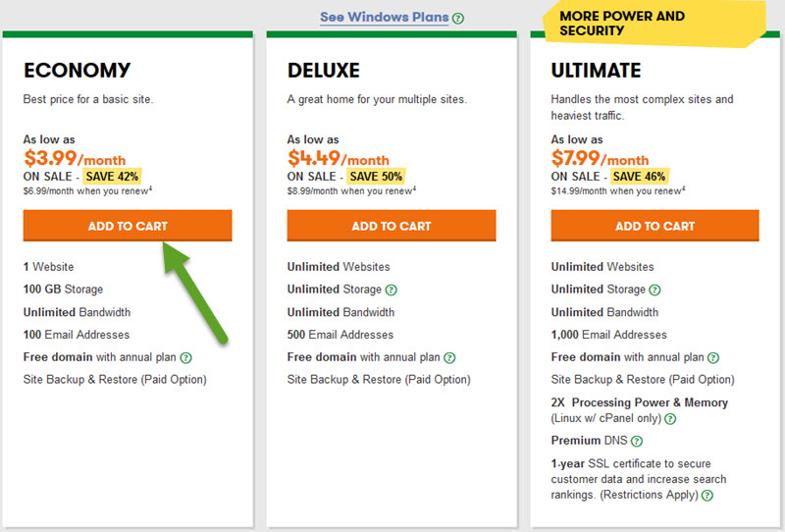Add the Deluxe plan to cart
The image size is (785, 532).
392,226
